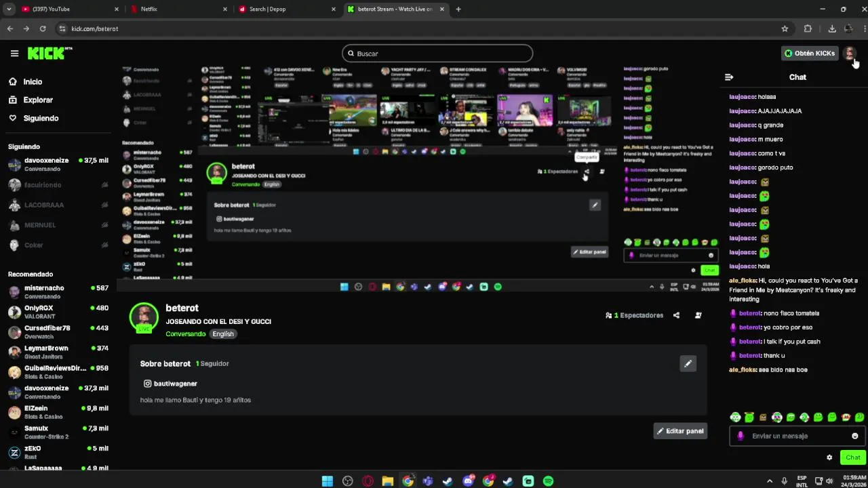This screenshot has height=488, width=868.
Task: Open LeymarBrown in the Recomendado list
Action: click(x=58, y=352)
